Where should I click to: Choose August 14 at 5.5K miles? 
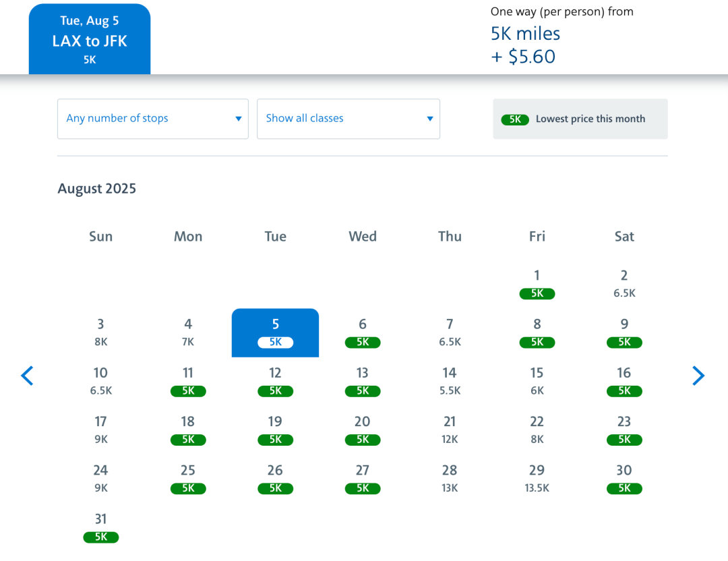(x=450, y=381)
